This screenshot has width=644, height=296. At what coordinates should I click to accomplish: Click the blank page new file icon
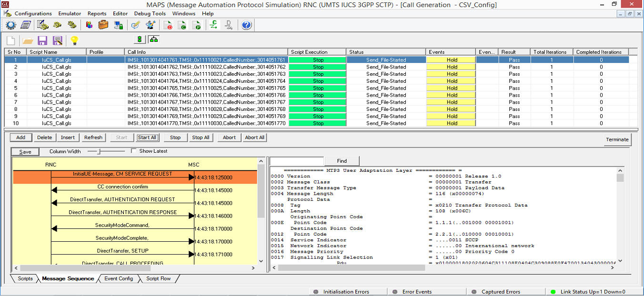(11, 40)
